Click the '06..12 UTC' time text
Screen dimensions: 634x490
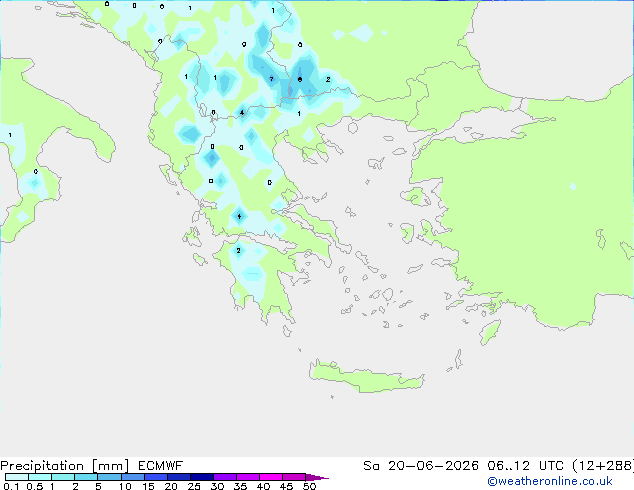(x=526, y=466)
